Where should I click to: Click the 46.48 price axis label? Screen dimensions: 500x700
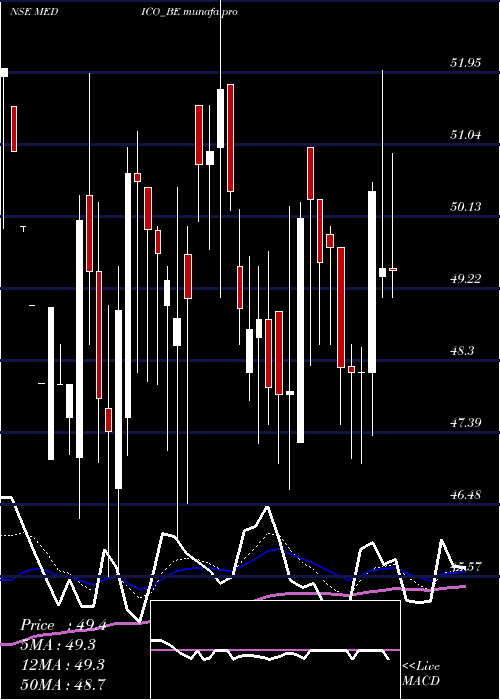466,495
